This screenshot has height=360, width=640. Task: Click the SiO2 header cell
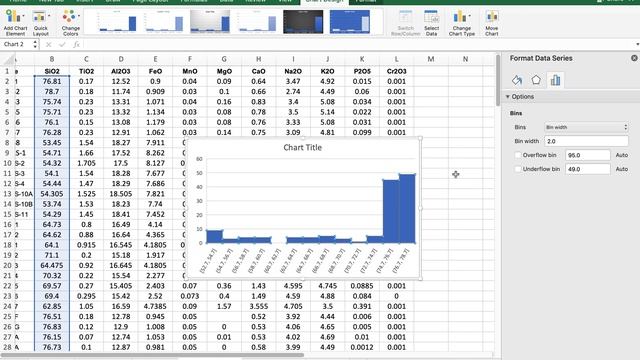52,71
